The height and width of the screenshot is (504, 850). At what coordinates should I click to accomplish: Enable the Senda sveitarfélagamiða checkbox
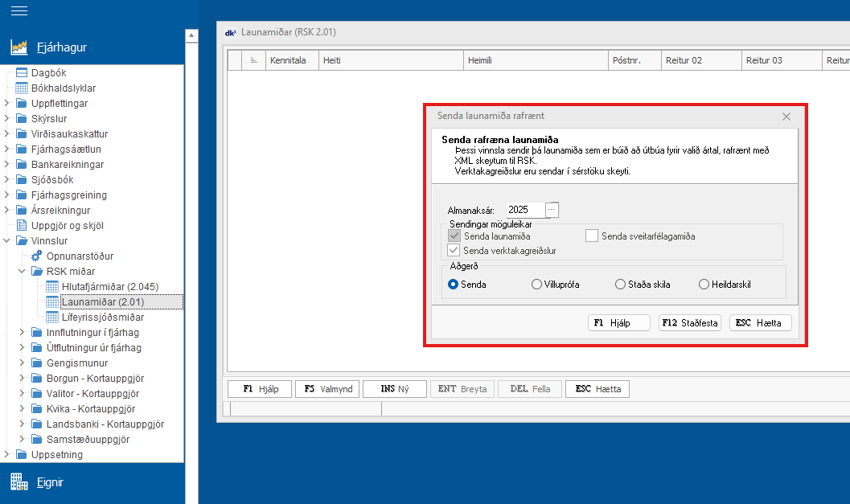point(592,236)
